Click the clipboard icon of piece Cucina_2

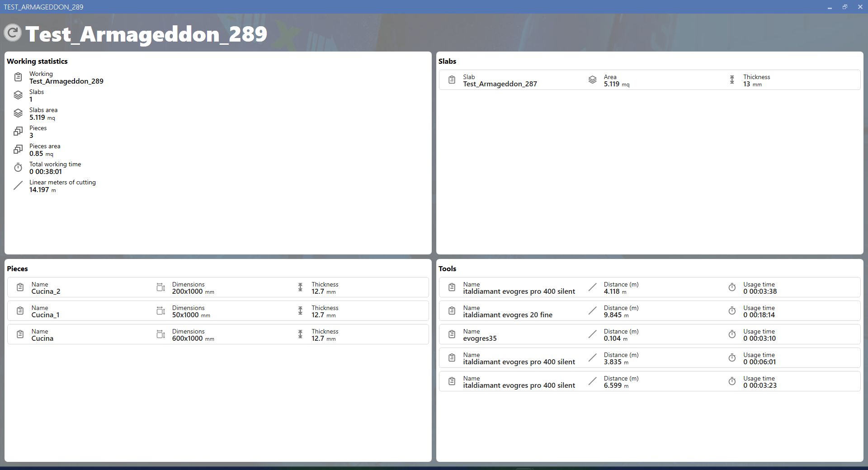20,287
